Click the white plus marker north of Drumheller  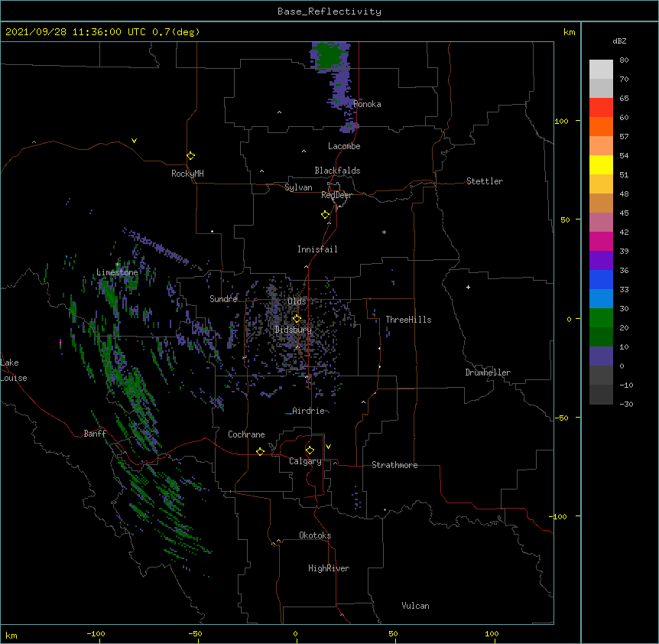[468, 287]
